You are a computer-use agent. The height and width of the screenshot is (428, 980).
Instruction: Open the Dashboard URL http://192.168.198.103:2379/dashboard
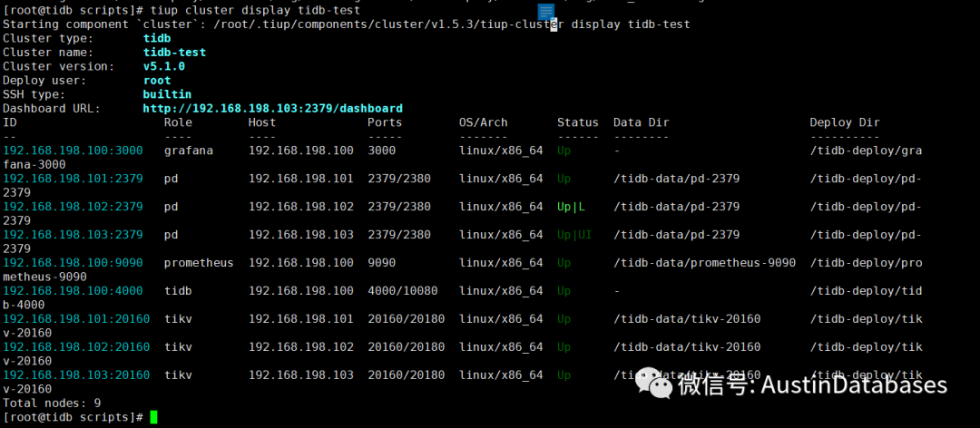point(272,108)
